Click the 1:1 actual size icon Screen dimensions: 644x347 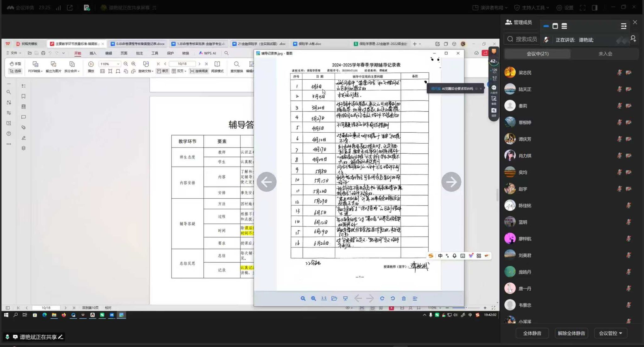(x=324, y=299)
